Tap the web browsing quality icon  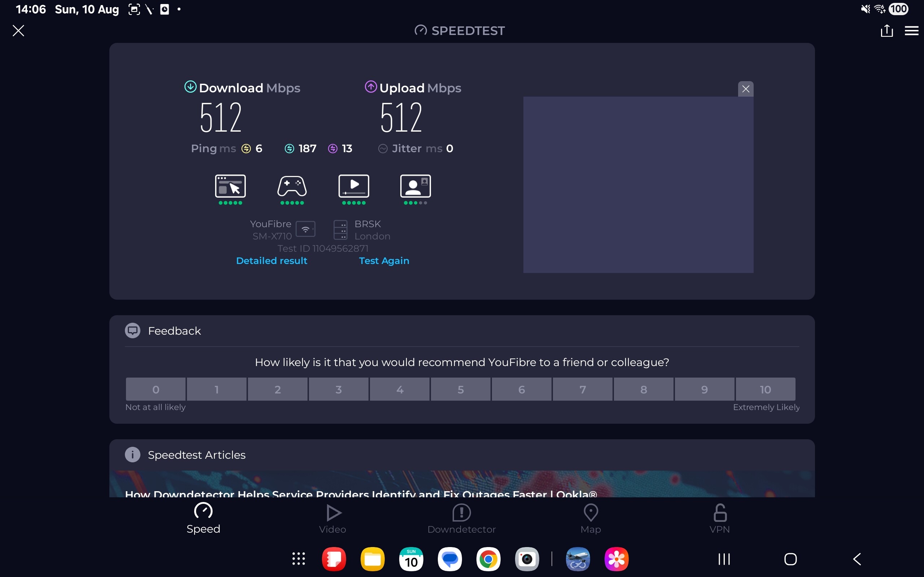[230, 186]
